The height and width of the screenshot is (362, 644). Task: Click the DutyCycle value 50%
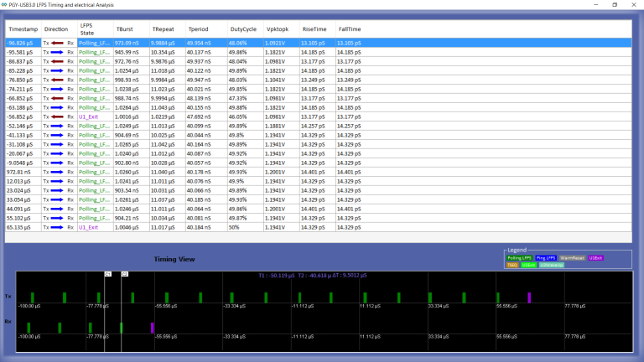pos(234,227)
